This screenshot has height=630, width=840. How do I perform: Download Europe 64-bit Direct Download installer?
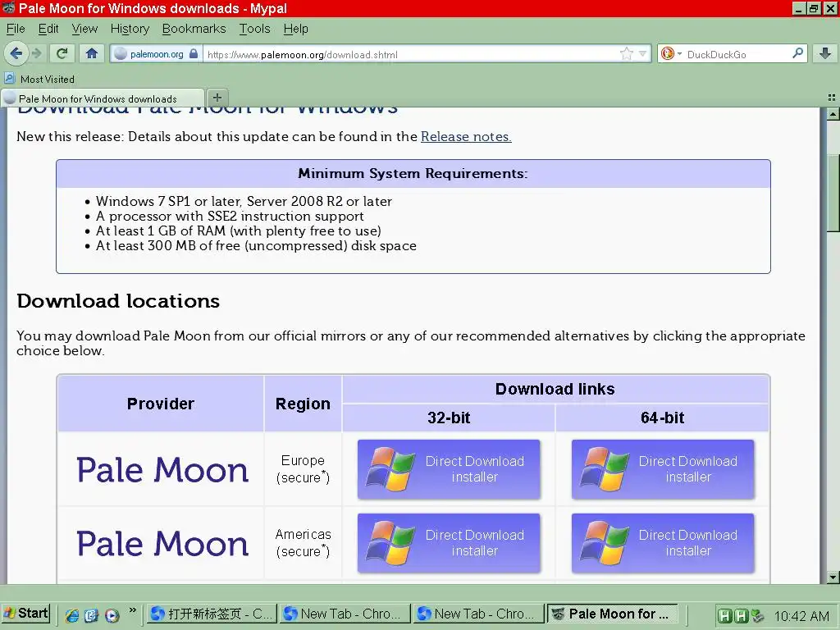pos(663,469)
